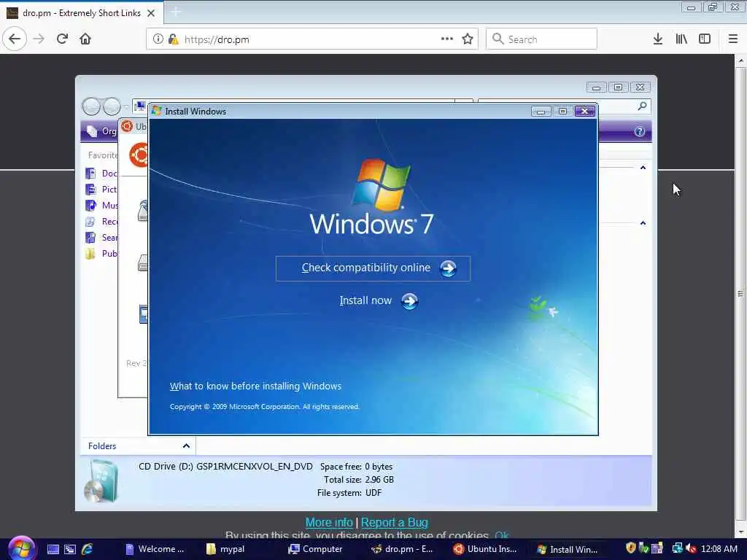747x560 pixels.
Task: Open a new tab with plus button
Action: pos(175,12)
